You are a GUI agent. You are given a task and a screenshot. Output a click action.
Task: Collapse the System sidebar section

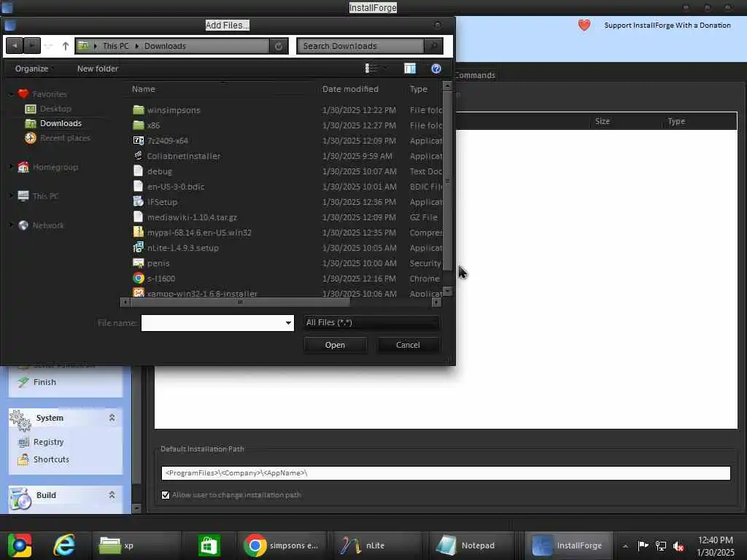pos(112,418)
